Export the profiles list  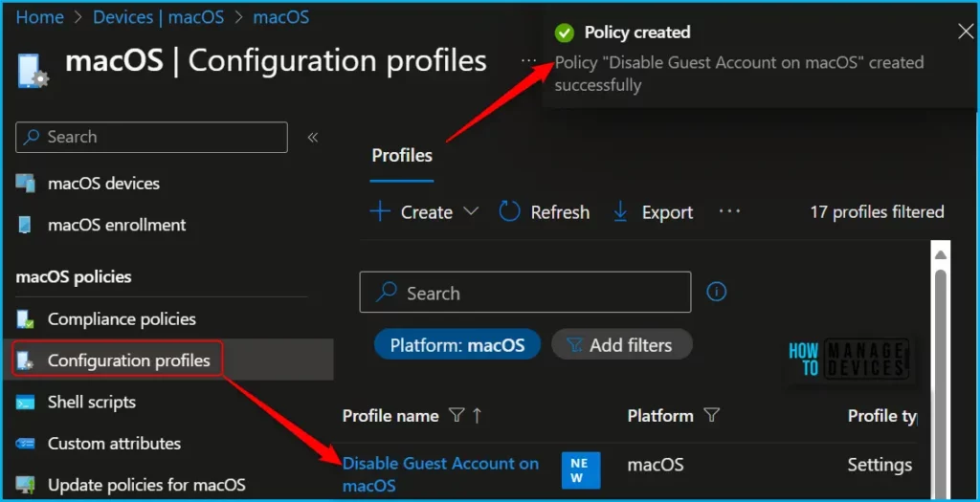pos(653,212)
